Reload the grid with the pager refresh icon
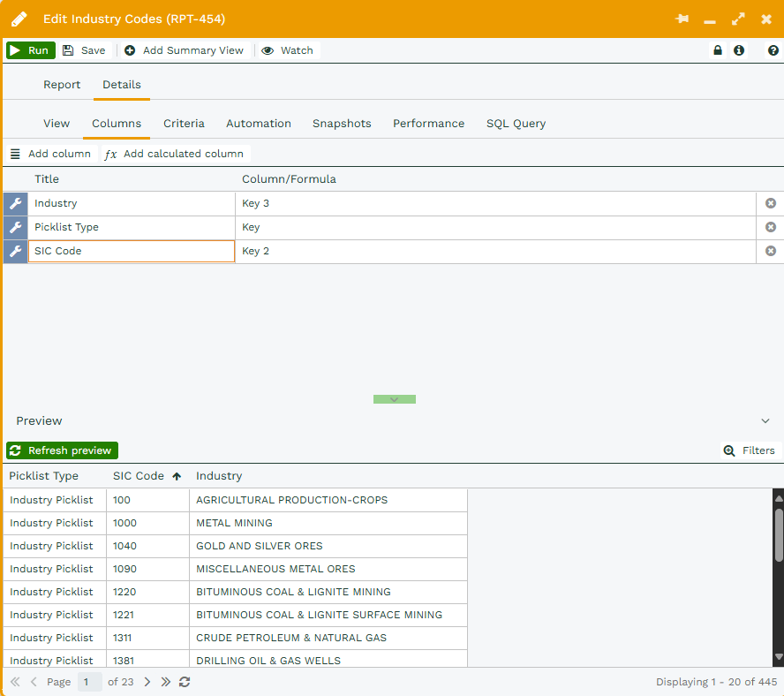This screenshot has height=696, width=784. point(185,682)
